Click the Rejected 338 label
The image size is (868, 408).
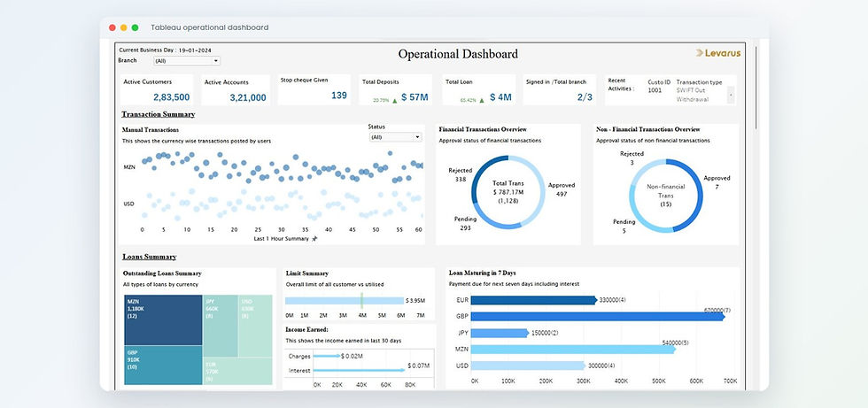point(460,174)
